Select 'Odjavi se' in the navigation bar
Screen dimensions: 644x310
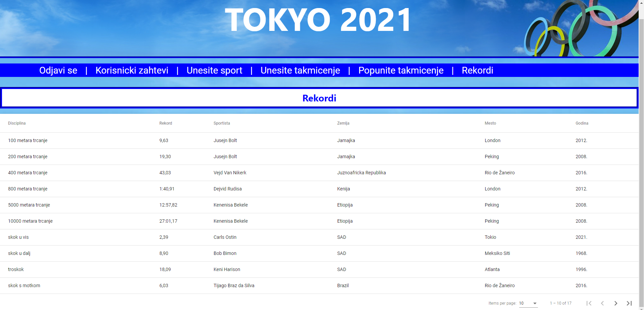[x=58, y=71]
